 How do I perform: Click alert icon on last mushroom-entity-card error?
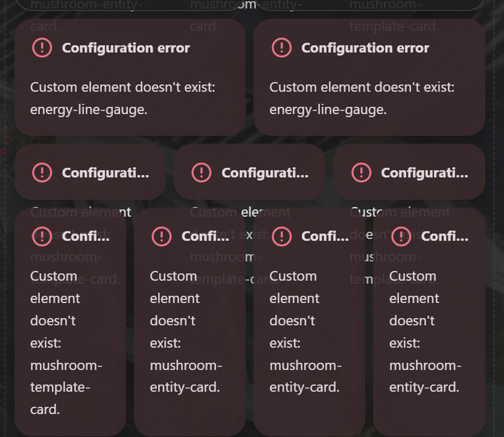pyautogui.click(x=401, y=236)
